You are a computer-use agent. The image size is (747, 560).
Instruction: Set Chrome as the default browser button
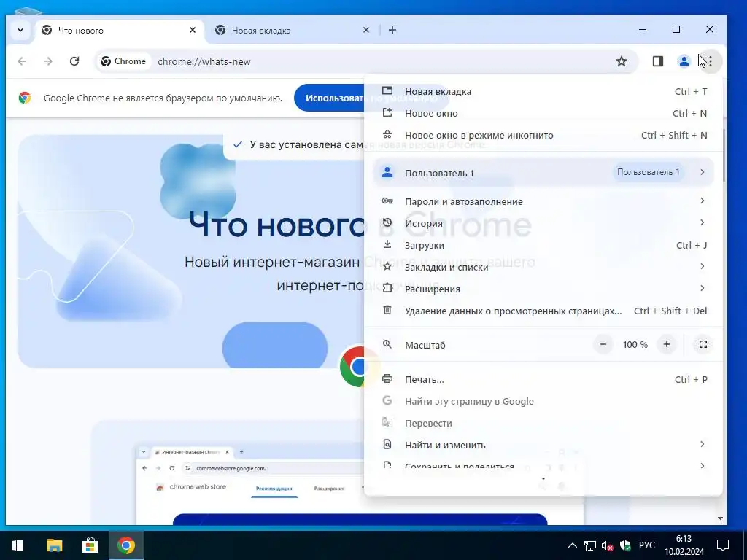coord(330,98)
